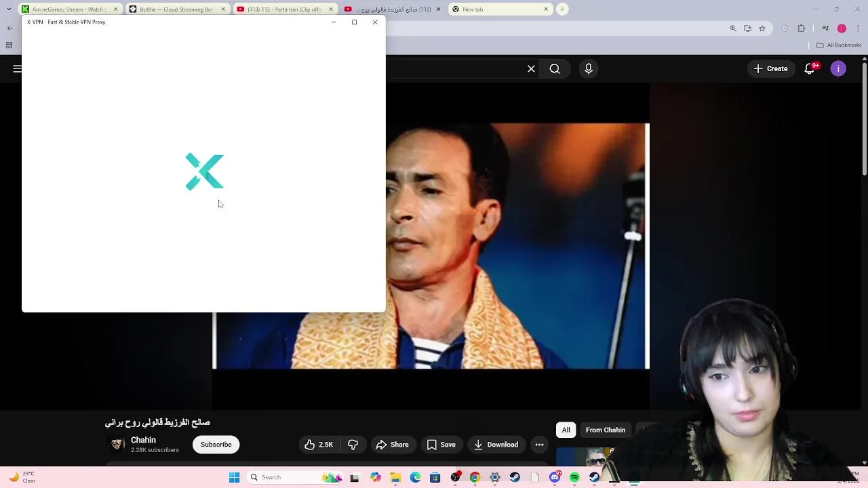
Task: Switch to the New tab browser tab
Action: click(x=500, y=9)
